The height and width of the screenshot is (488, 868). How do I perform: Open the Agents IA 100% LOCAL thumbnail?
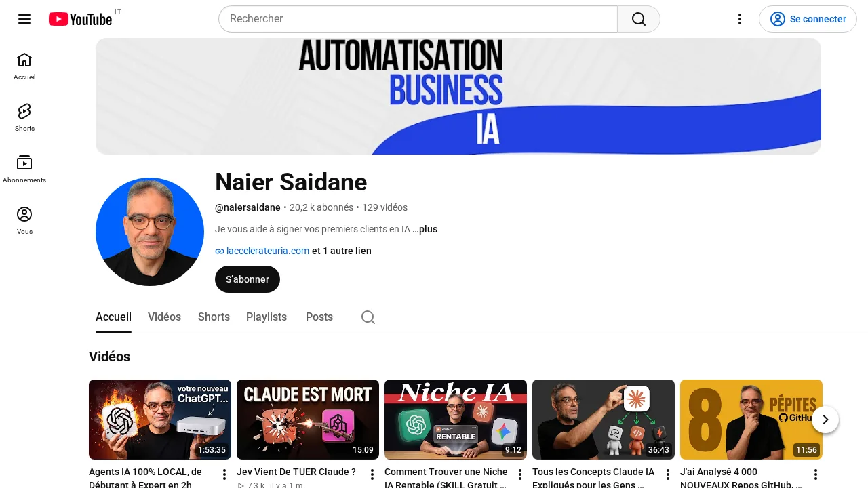point(160,420)
